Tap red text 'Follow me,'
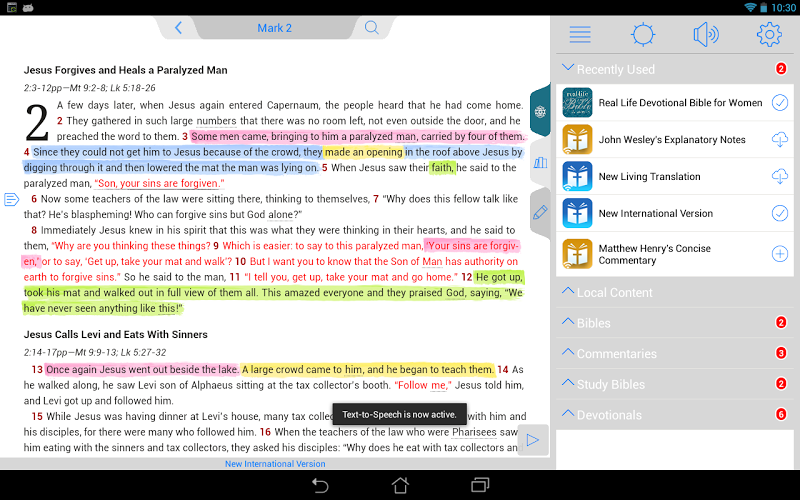 coord(423,385)
